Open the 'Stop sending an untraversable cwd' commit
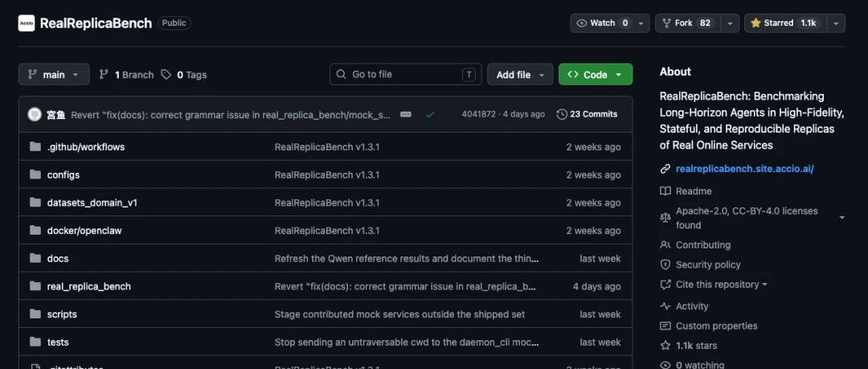Screen dimensions: 868x369 point(407,342)
